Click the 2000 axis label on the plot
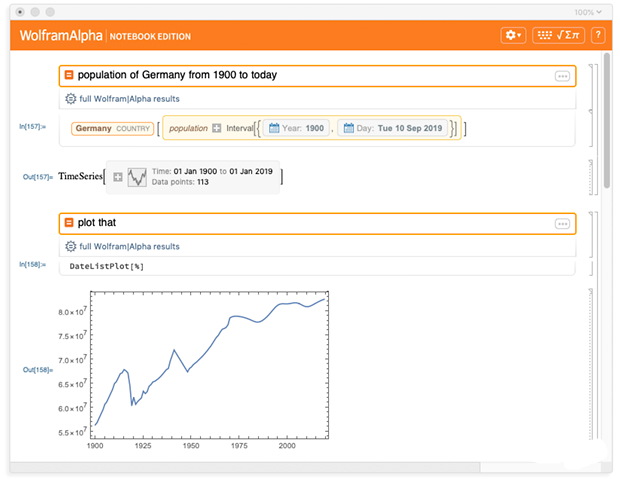 [287, 446]
